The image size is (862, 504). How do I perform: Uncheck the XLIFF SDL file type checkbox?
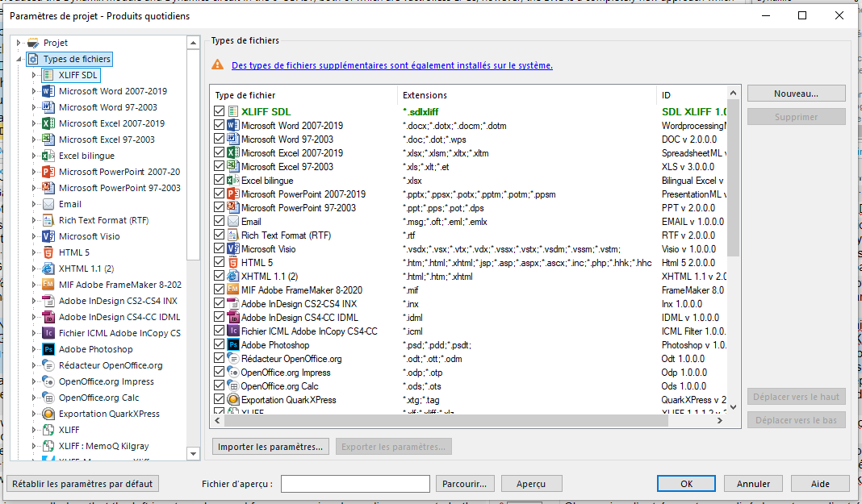point(219,111)
